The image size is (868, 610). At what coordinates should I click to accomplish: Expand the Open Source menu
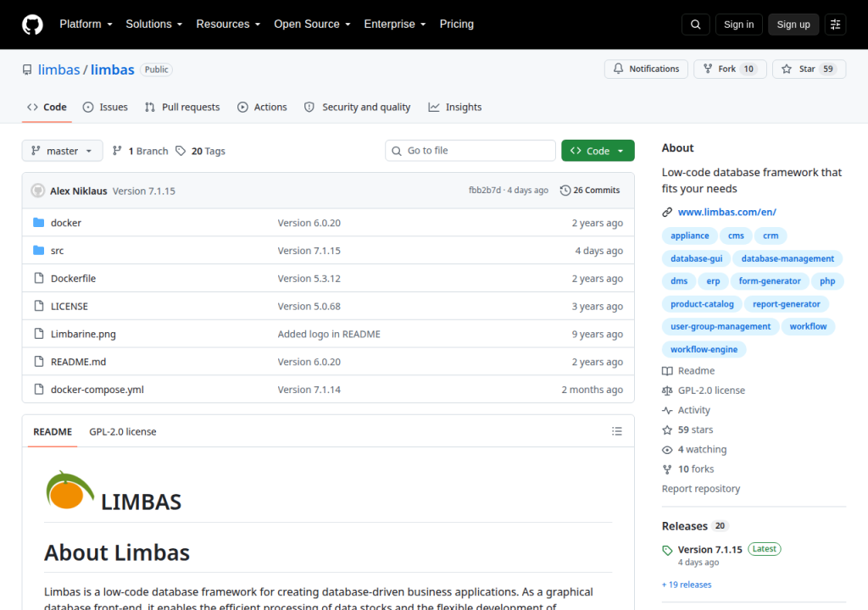(312, 25)
